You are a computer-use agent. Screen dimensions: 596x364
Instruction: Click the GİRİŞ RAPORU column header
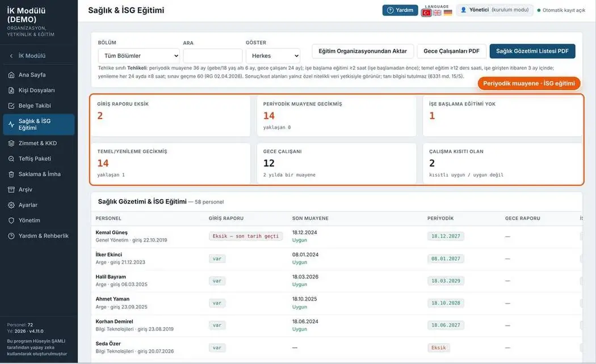pos(226,218)
